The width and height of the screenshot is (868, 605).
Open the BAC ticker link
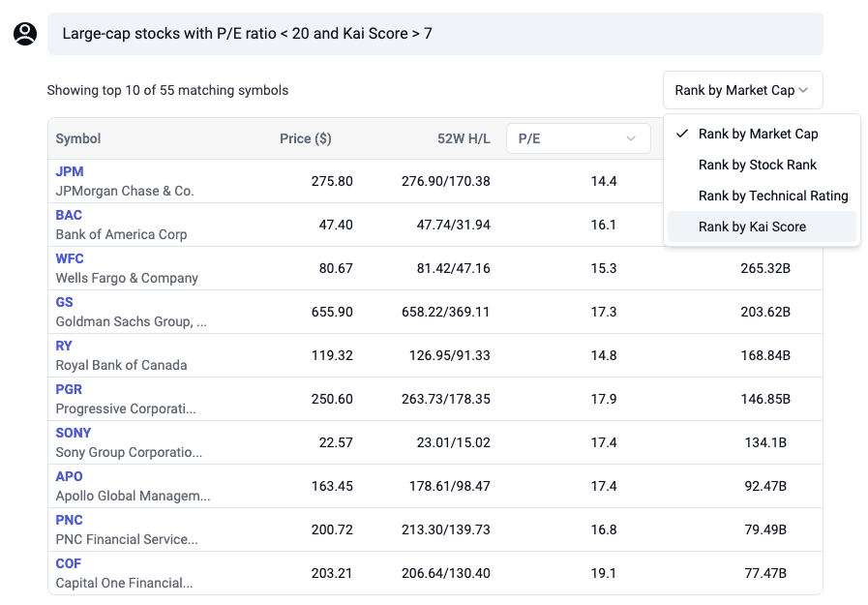click(x=69, y=215)
